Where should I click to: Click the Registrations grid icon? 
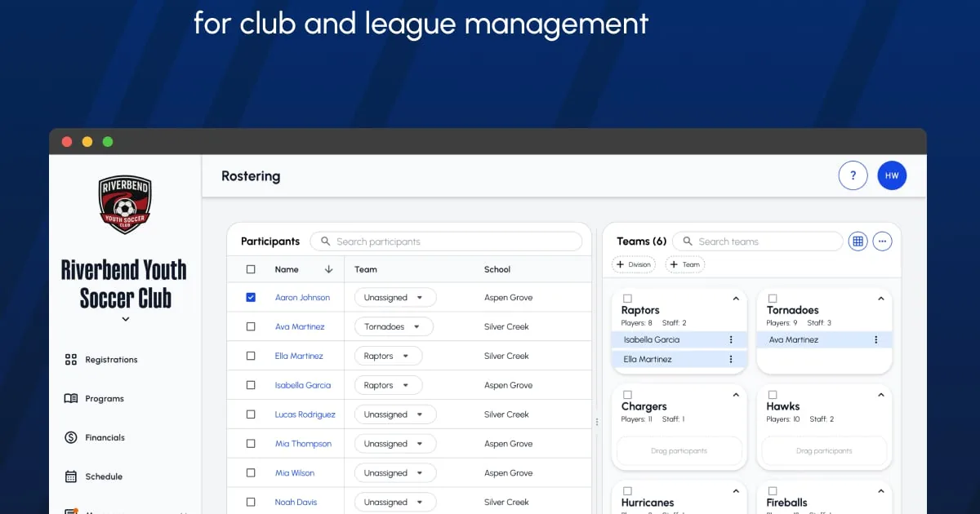(70, 360)
